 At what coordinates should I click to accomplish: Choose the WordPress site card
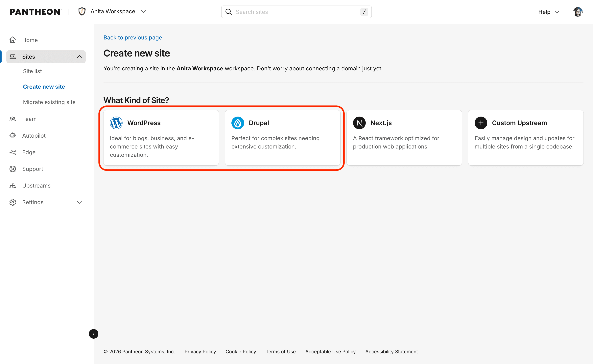tap(161, 138)
